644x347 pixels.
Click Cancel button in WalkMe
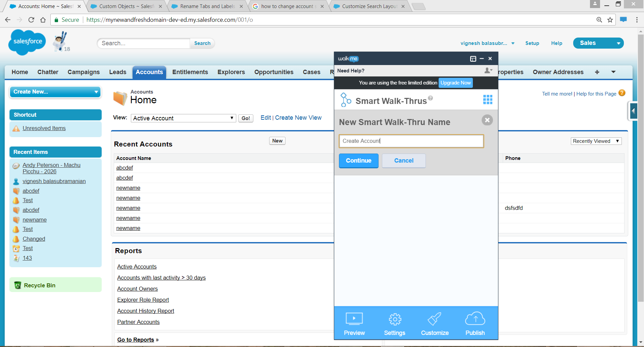[404, 161]
